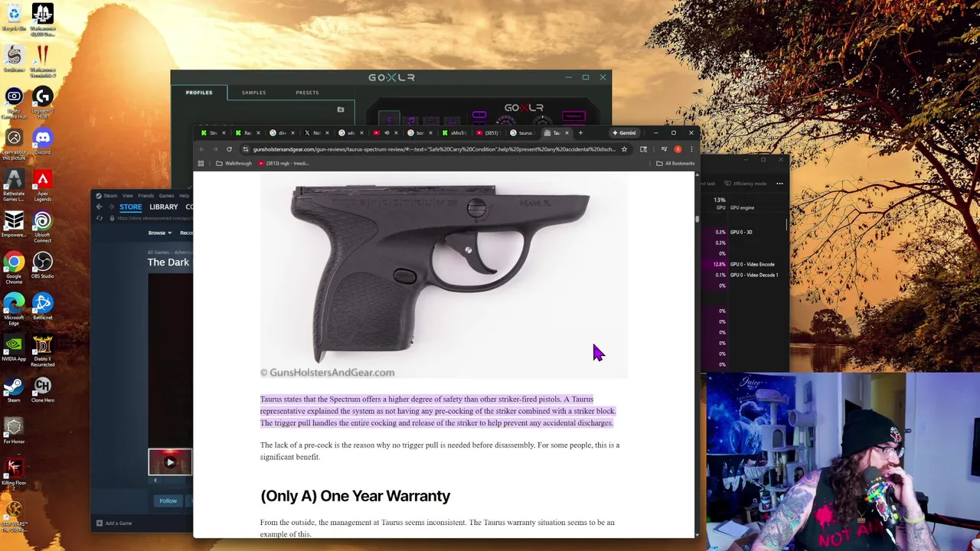The width and height of the screenshot is (980, 551).
Task: Click Steam Follow button
Action: (168, 501)
